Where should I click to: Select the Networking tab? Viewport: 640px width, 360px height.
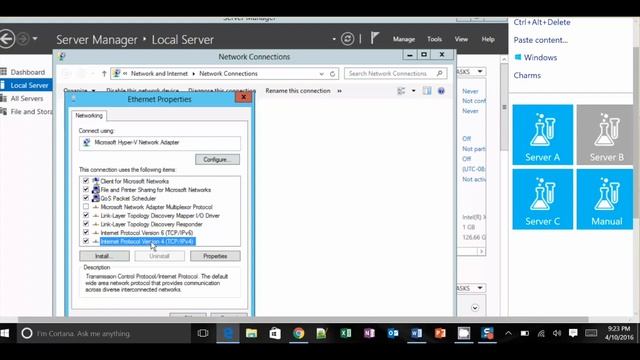pos(89,116)
